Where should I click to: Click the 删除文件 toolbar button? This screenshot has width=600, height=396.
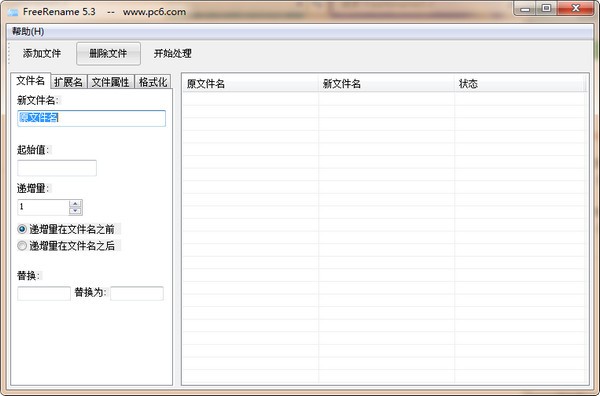(x=108, y=54)
